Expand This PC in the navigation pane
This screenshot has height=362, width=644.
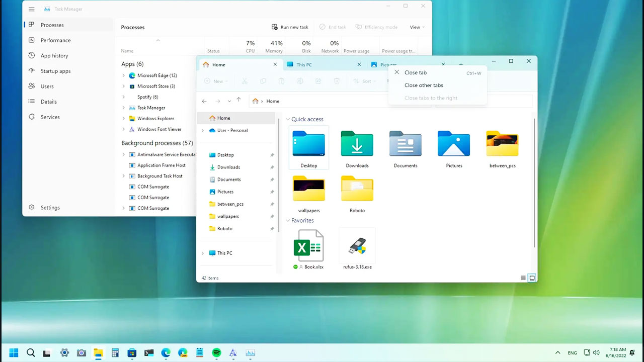pos(203,253)
